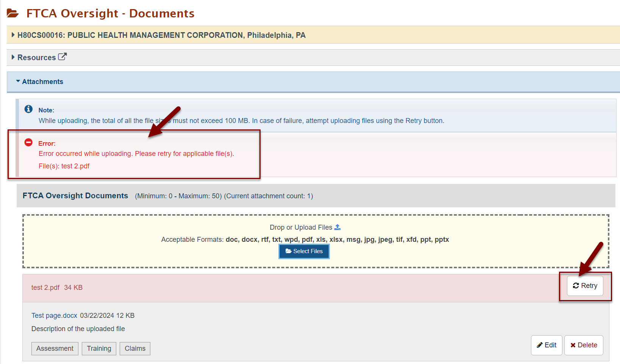Screen dimensions: 620x364
Task: Click the error text 'File(s): test 2.pdf'
Action: (64, 166)
